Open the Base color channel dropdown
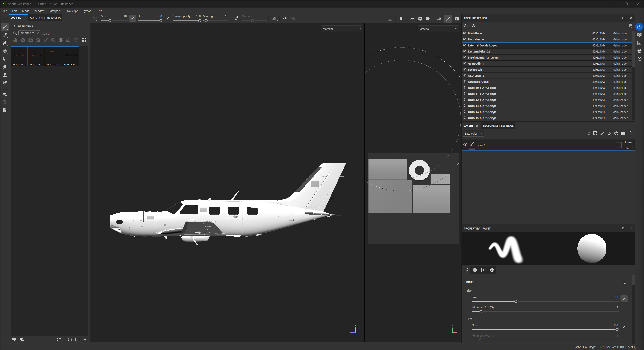644x350 pixels. (473, 134)
